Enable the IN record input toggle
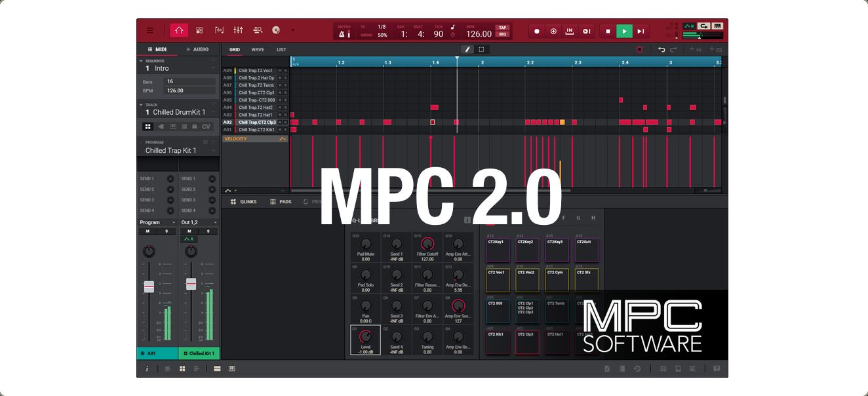Screen dimensions: 868x396 tap(569, 31)
